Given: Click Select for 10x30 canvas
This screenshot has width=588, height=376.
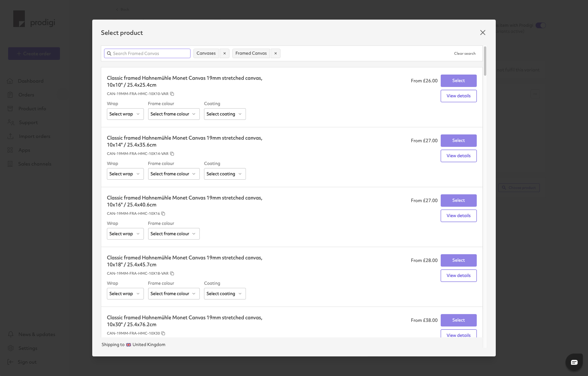Looking at the screenshot, I should [x=458, y=320].
